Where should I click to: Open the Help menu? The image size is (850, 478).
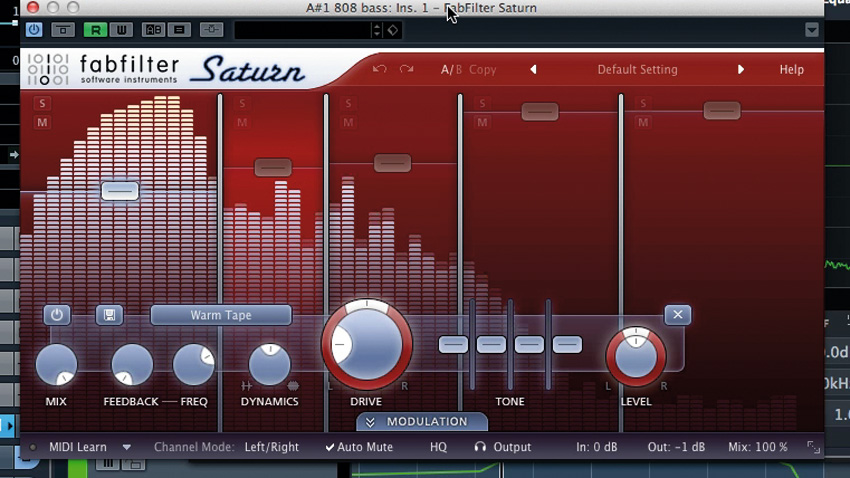(x=791, y=69)
